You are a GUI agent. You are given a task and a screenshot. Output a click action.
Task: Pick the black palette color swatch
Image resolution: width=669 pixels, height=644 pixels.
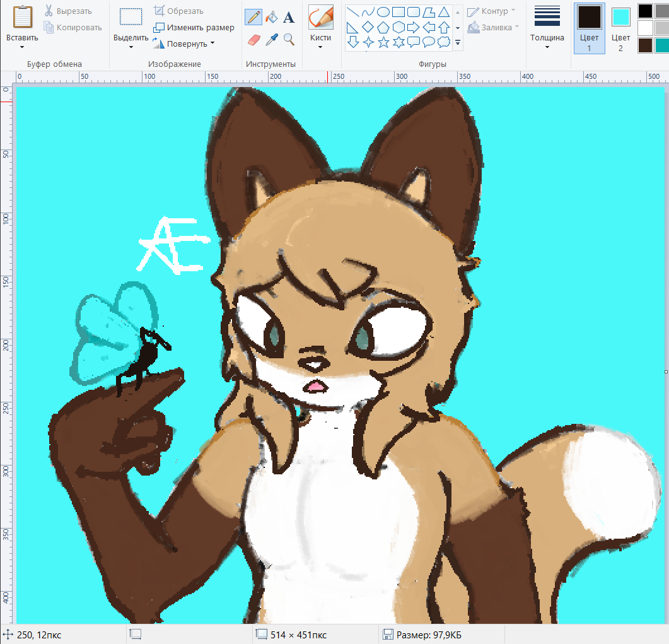[x=645, y=11]
